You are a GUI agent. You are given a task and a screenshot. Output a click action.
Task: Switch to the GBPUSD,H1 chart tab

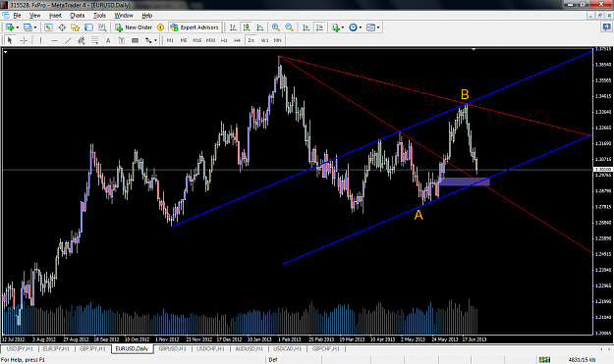pos(172,348)
